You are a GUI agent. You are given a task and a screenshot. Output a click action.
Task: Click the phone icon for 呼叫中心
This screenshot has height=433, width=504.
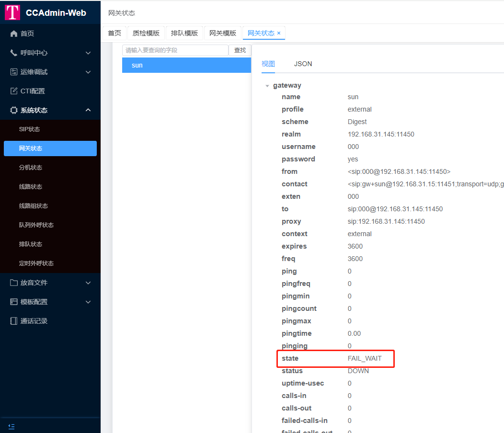coord(14,53)
